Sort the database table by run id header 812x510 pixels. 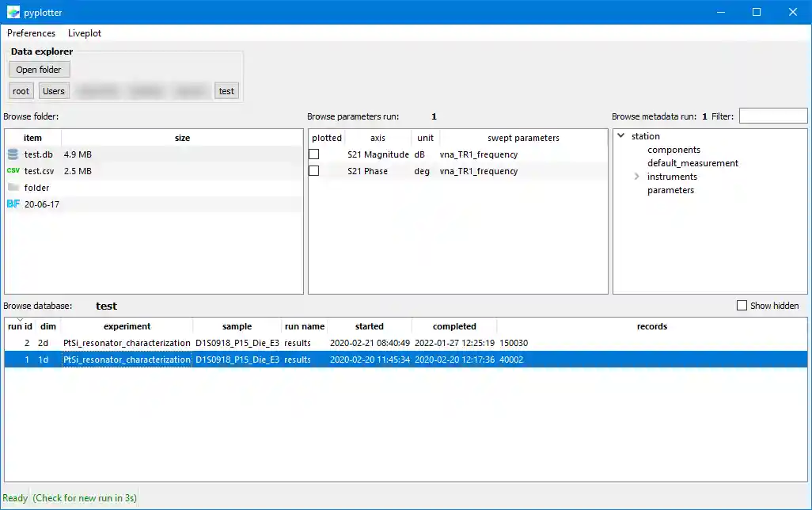coord(20,326)
